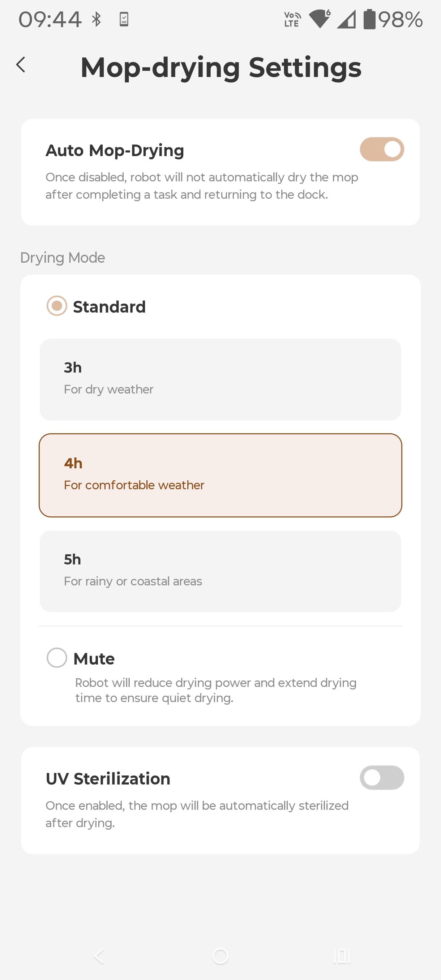The image size is (441, 980).
Task: Choose the 5h rainy or coastal option
Action: pyautogui.click(x=220, y=571)
